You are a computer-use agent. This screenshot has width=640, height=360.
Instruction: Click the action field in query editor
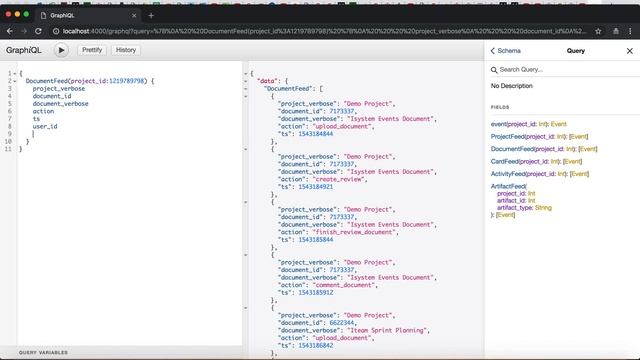click(x=43, y=111)
